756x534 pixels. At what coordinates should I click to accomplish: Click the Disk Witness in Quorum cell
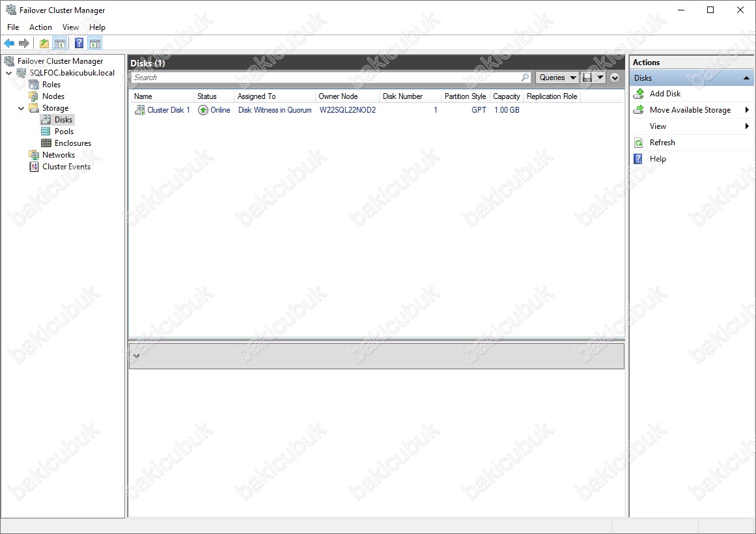275,110
